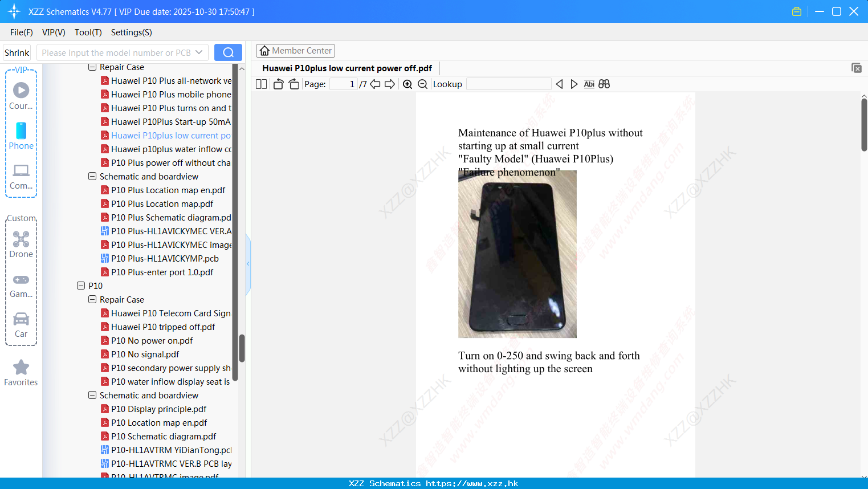Select the Computer category
Screen dimensions: 868x489
21,177
